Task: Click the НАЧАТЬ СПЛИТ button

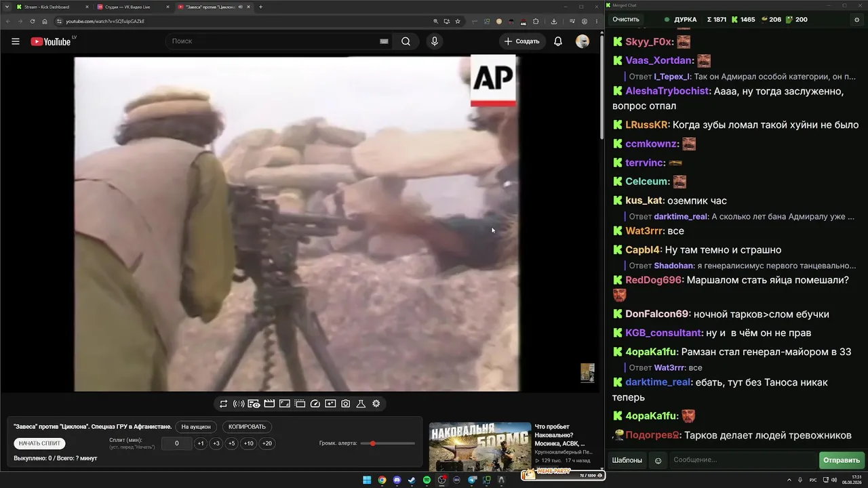Action: coord(39,443)
